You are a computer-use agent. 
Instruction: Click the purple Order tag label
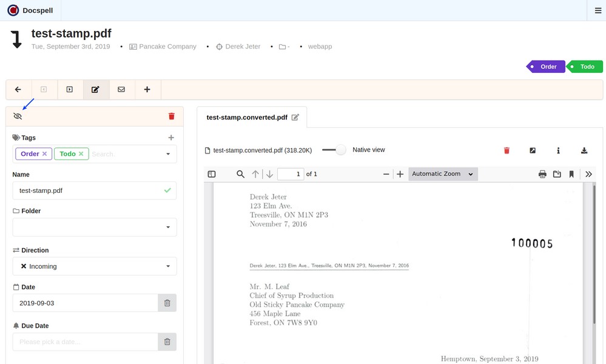coord(548,67)
